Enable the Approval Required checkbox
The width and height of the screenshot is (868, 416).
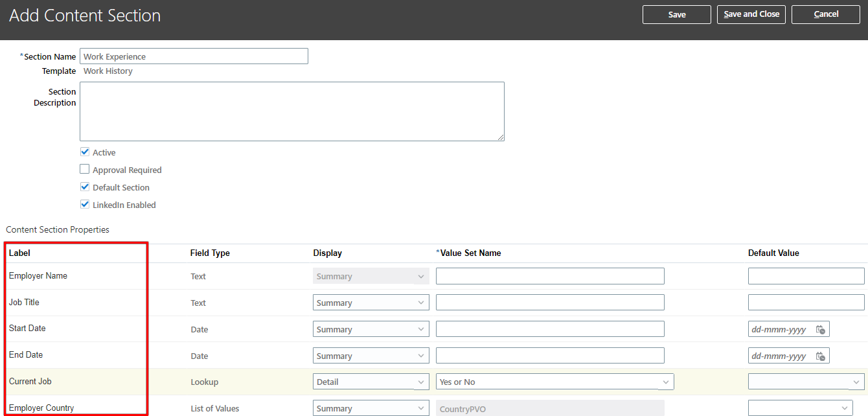click(x=84, y=168)
